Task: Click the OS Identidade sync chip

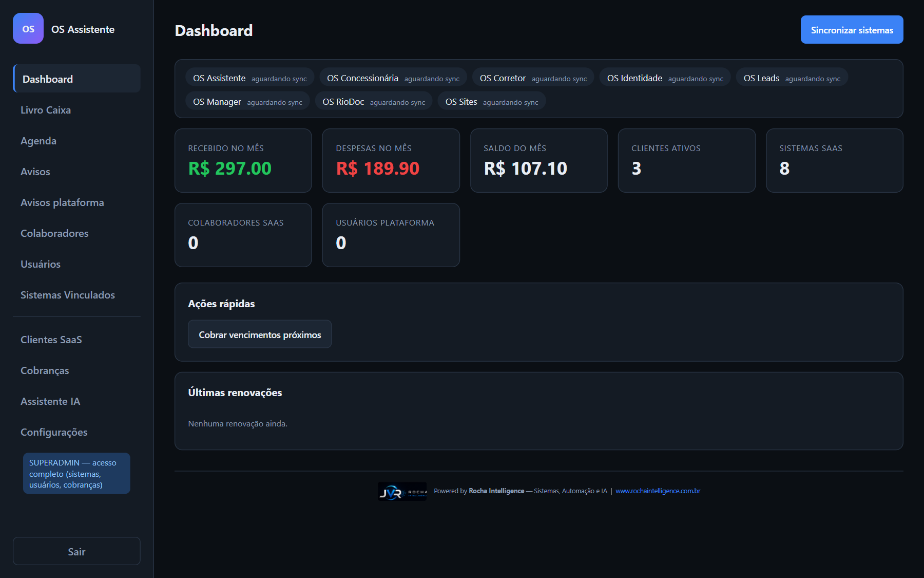Action: [665, 78]
